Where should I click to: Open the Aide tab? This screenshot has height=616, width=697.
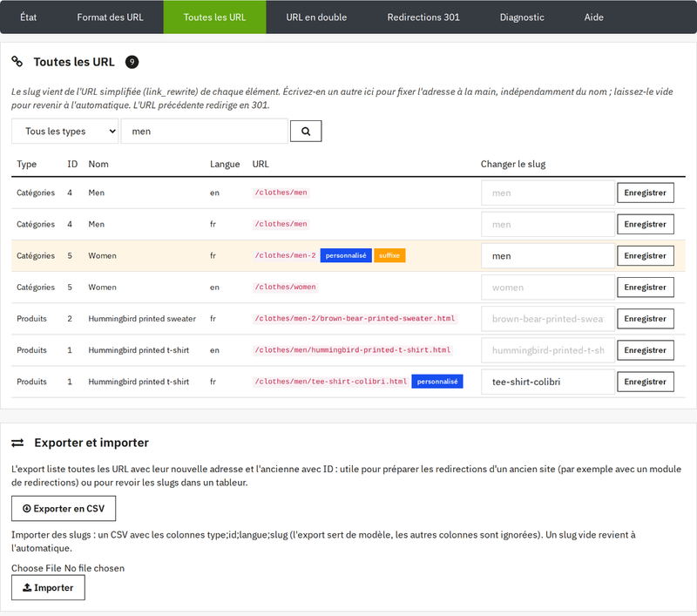(x=593, y=17)
